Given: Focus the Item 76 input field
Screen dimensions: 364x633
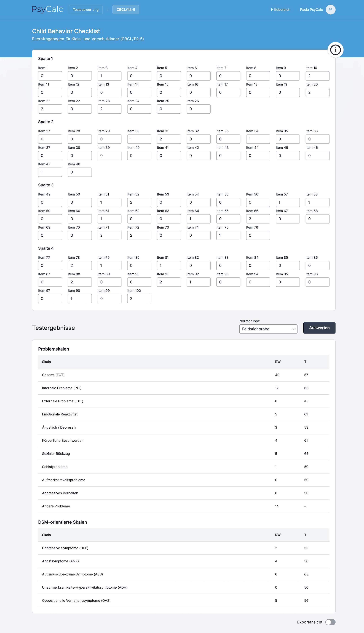Looking at the screenshot, I should pos(258,236).
